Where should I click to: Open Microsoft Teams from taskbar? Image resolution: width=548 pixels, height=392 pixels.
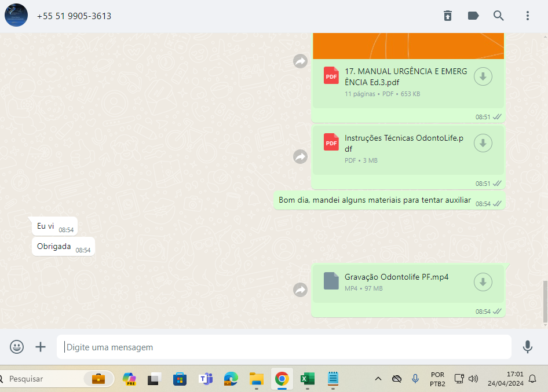(206, 379)
